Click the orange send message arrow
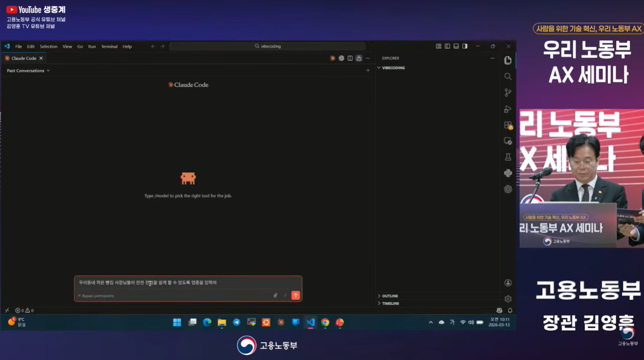 pyautogui.click(x=295, y=295)
